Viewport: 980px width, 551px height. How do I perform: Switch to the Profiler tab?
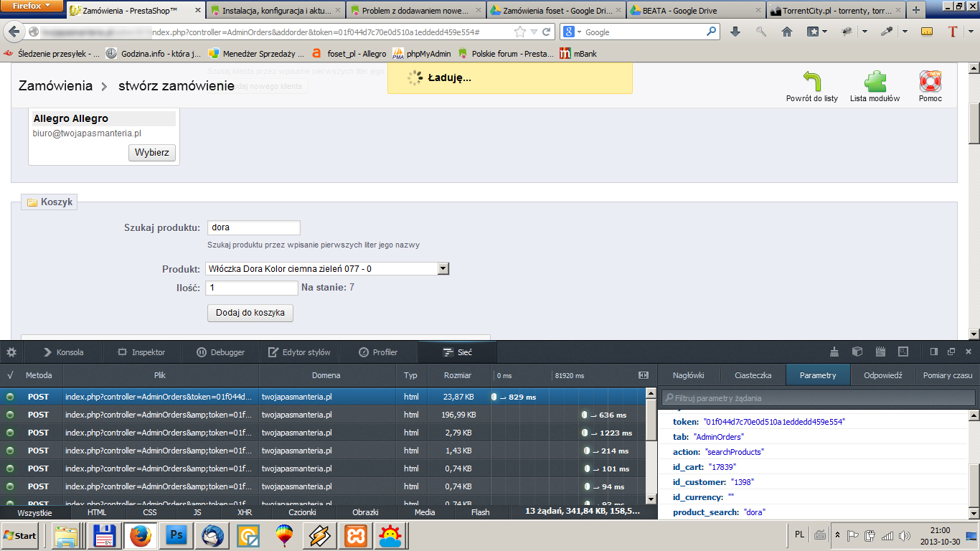point(378,352)
